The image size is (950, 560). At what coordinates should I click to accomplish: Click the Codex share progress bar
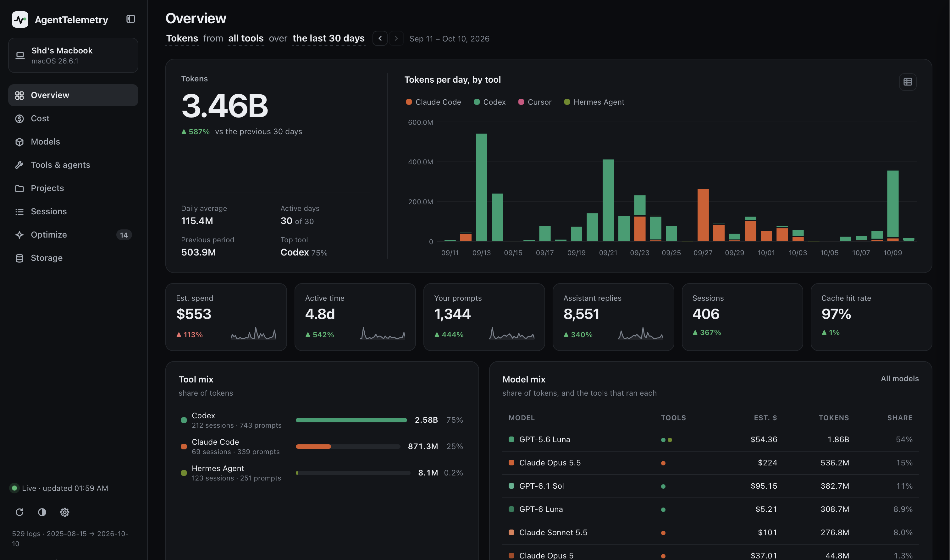(x=351, y=420)
